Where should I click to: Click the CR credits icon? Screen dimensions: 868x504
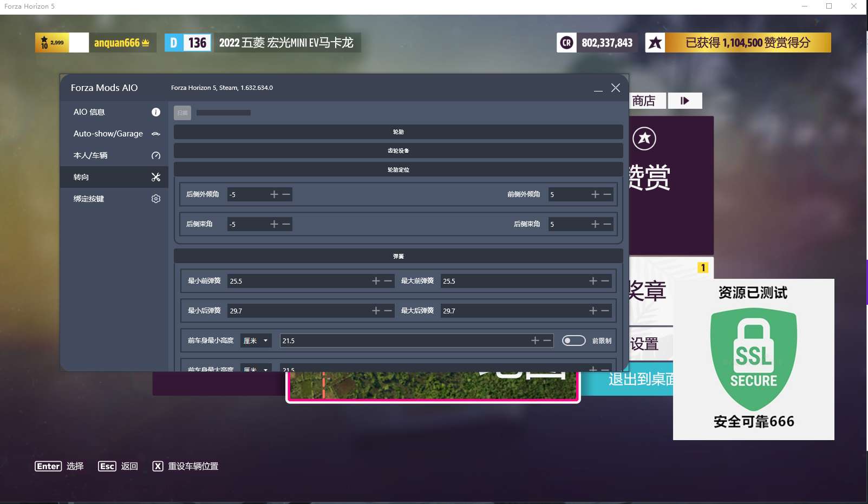pos(567,43)
